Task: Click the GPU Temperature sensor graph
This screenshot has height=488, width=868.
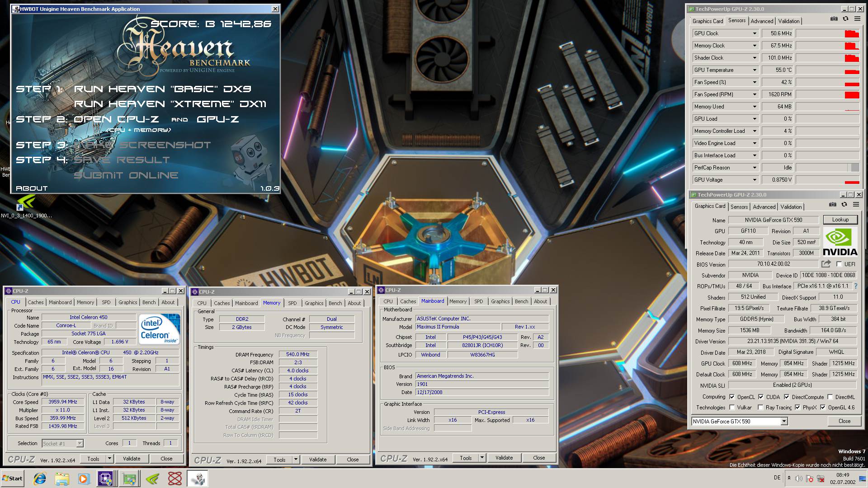Action: (x=827, y=70)
